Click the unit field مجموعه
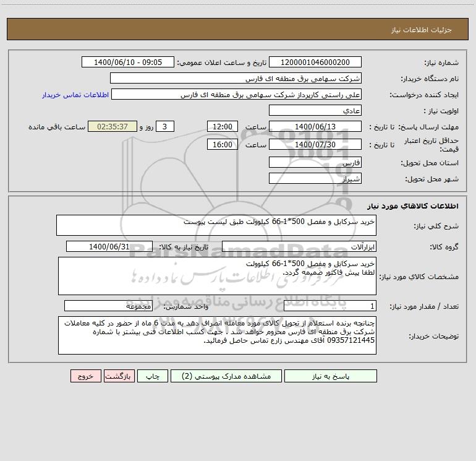476x461 pixels. click(x=108, y=306)
